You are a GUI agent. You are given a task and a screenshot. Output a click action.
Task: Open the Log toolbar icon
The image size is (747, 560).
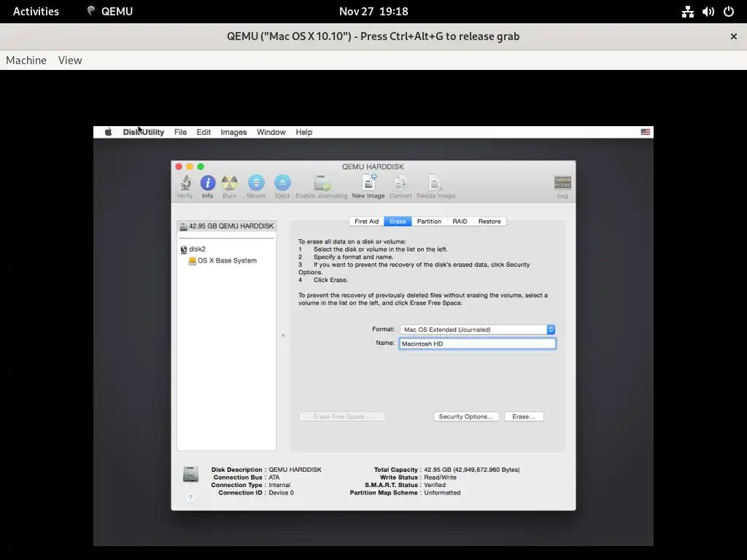[562, 183]
